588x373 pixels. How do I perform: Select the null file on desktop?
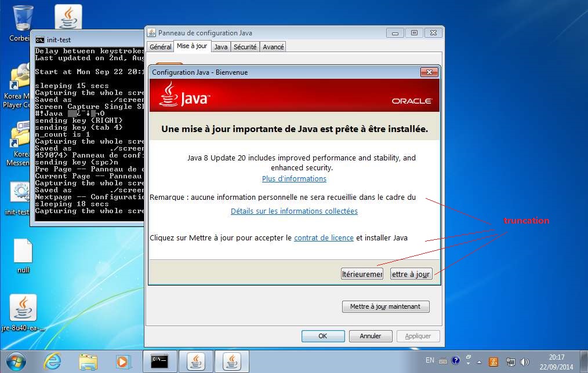point(23,255)
